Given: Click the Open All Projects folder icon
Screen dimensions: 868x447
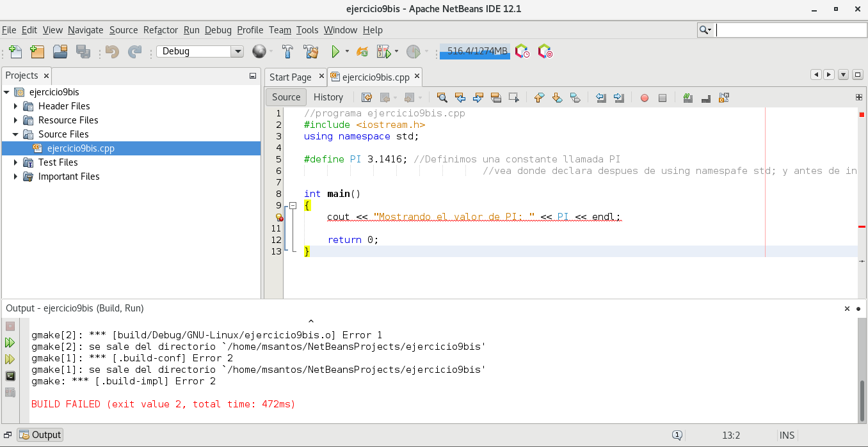Looking at the screenshot, I should pos(60,52).
